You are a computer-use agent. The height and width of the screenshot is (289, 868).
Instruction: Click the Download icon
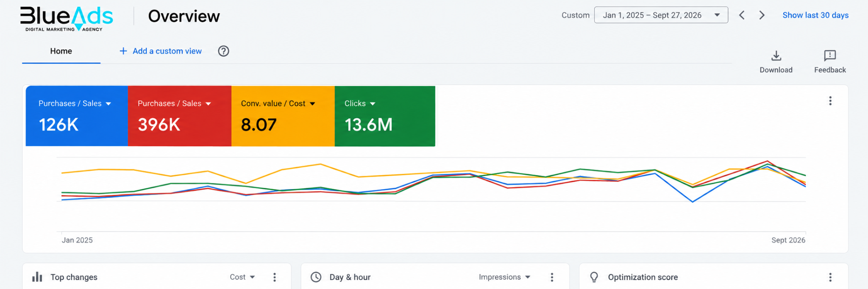pyautogui.click(x=776, y=56)
